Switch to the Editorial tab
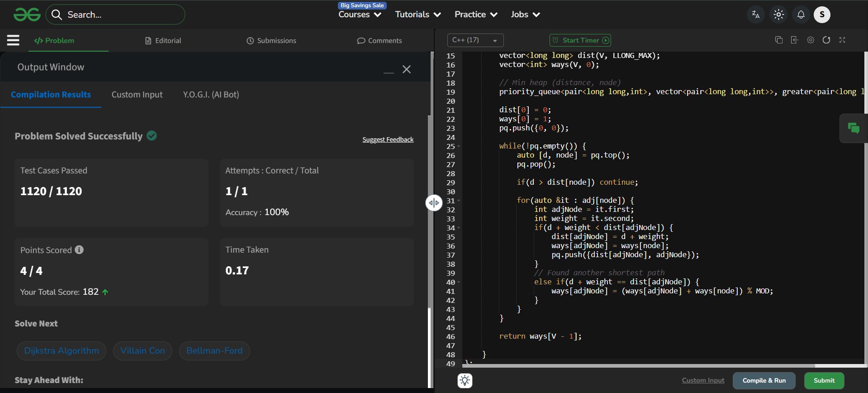This screenshot has height=393, width=868. coord(163,41)
